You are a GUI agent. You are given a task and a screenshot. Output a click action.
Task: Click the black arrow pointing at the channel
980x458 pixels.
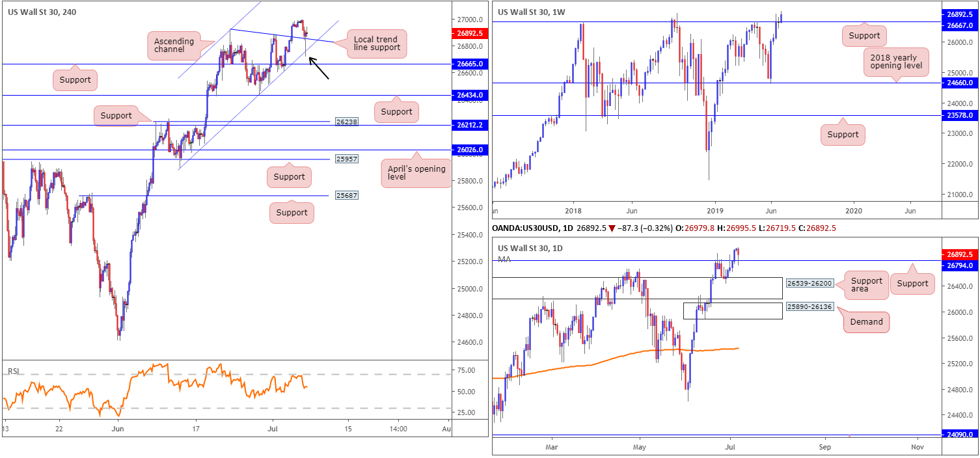318,68
